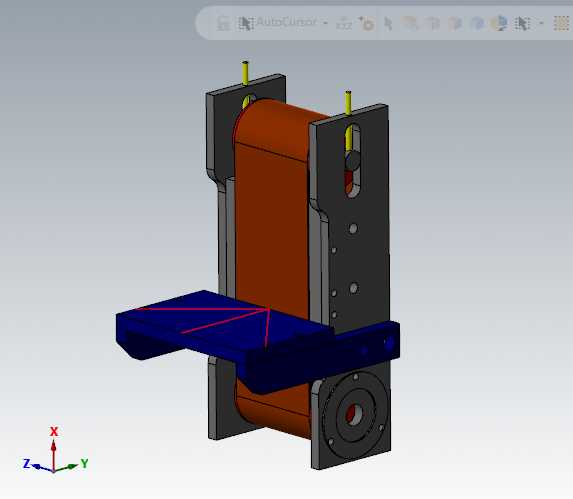Screen dimensions: 573x499
Task: Click the blue Z axis of the gnomon
Action: 43,468
